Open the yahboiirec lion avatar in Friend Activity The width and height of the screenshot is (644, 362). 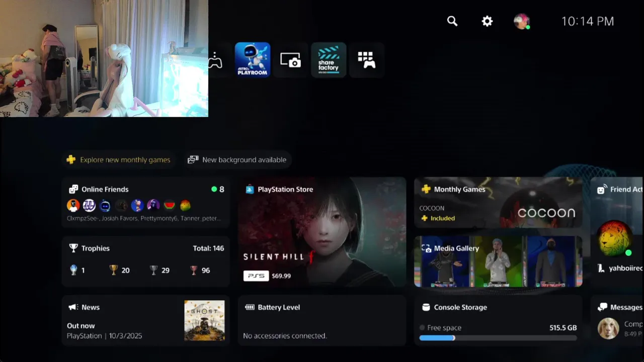click(x=614, y=239)
